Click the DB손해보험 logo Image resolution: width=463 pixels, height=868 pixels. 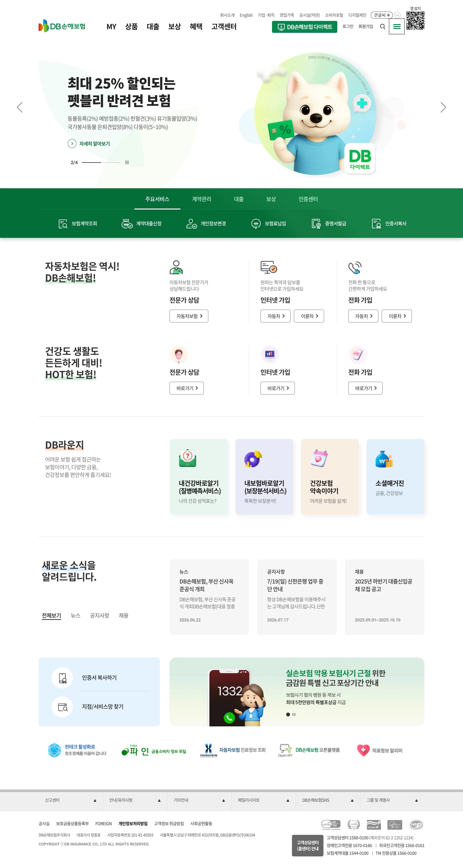pyautogui.click(x=62, y=26)
